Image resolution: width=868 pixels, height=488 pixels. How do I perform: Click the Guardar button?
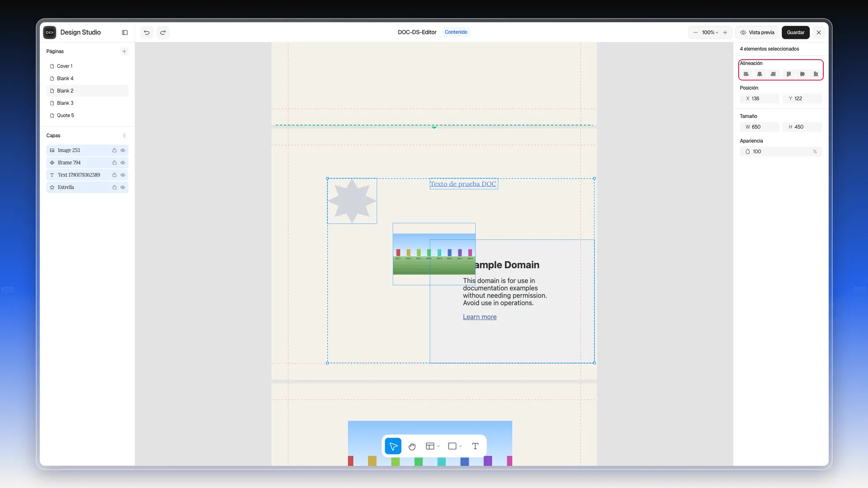click(x=796, y=33)
